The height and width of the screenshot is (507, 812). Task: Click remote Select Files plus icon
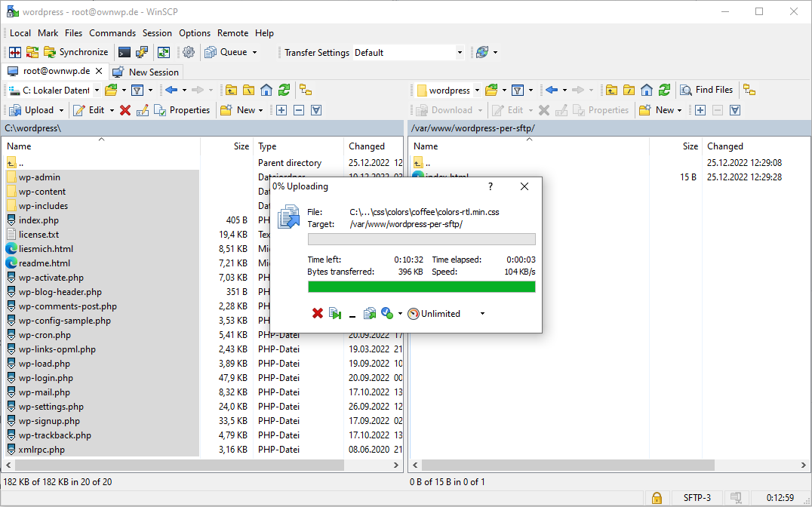(700, 110)
